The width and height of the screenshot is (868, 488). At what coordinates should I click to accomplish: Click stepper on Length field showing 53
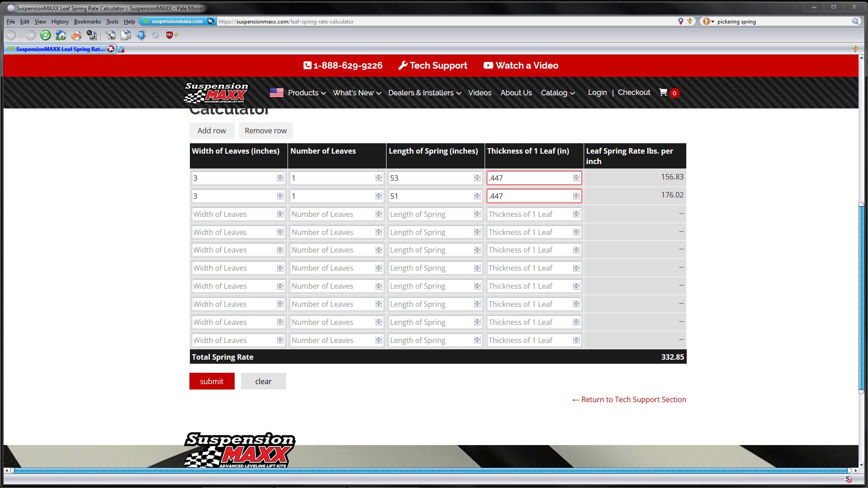tap(477, 178)
